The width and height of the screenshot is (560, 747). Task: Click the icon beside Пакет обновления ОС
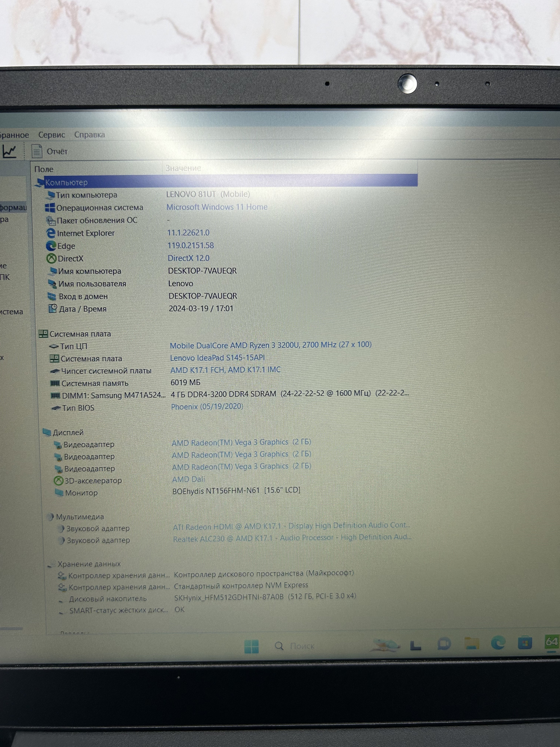(51, 220)
